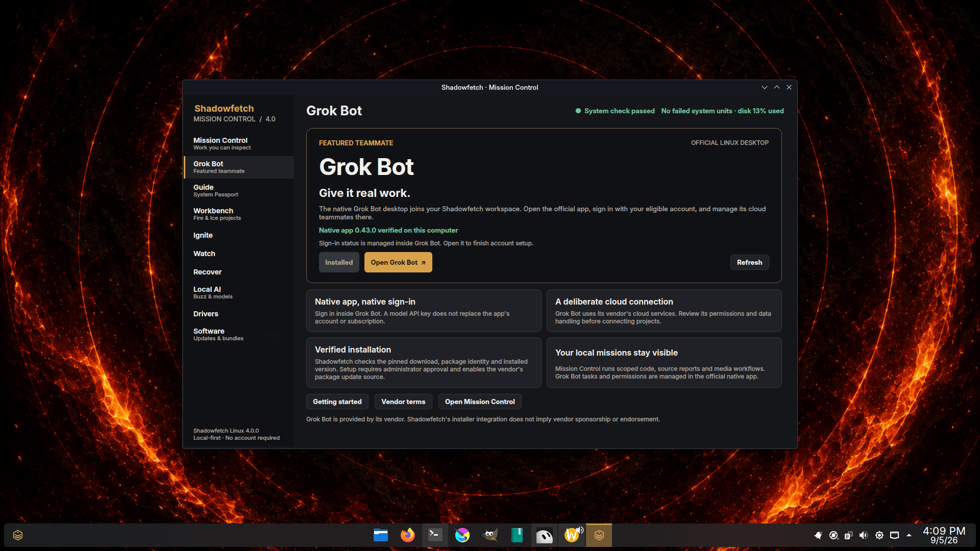
Task: Go to Workbench Fire & Ice projects
Action: [239, 214]
